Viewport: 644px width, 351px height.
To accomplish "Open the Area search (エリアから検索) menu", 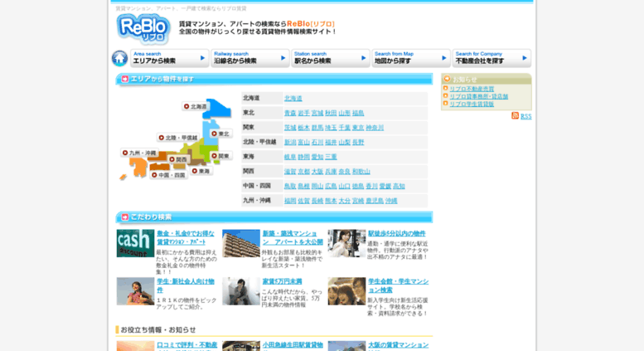I will [x=170, y=58].
